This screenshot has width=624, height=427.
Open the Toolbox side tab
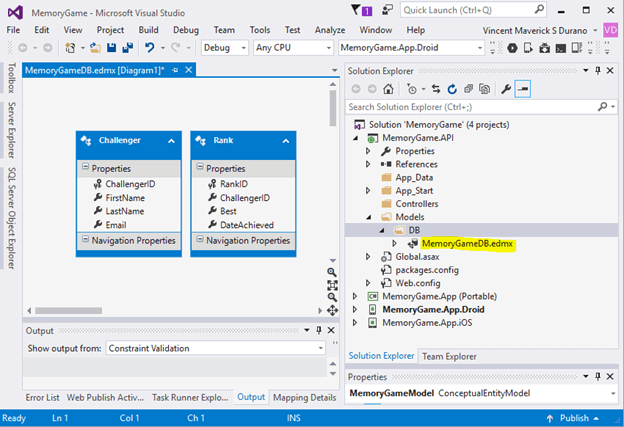[12, 78]
